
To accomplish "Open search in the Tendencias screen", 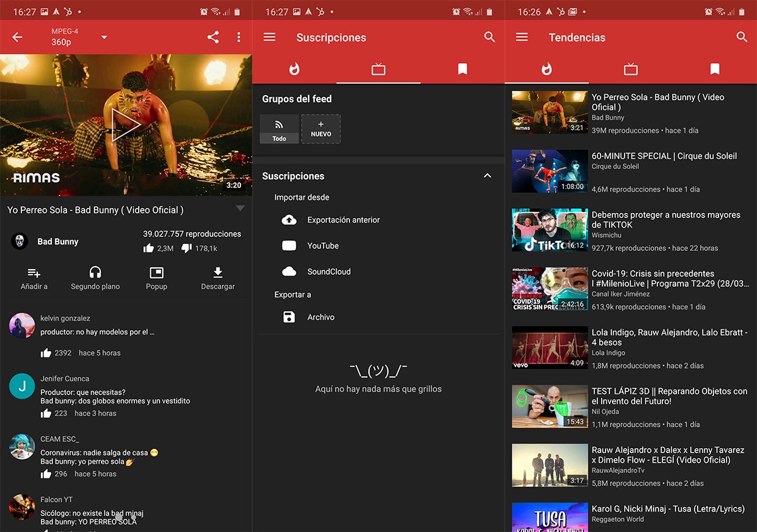I will pos(742,37).
